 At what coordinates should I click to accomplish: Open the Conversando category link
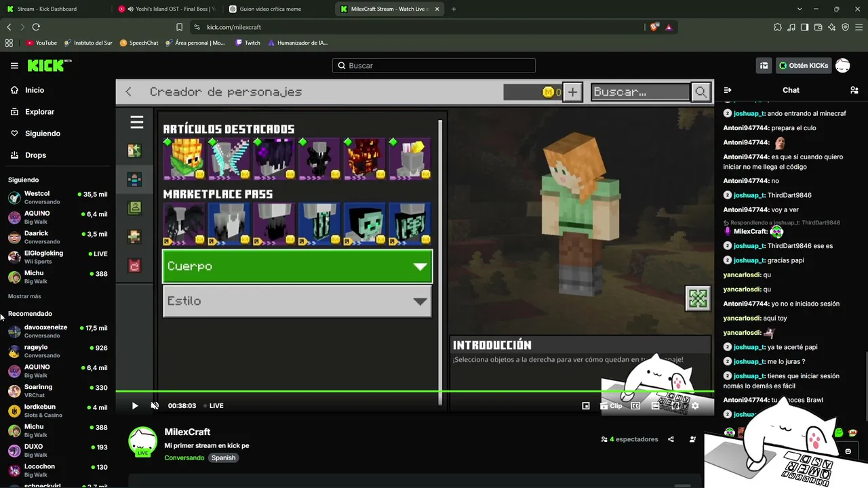pyautogui.click(x=184, y=457)
